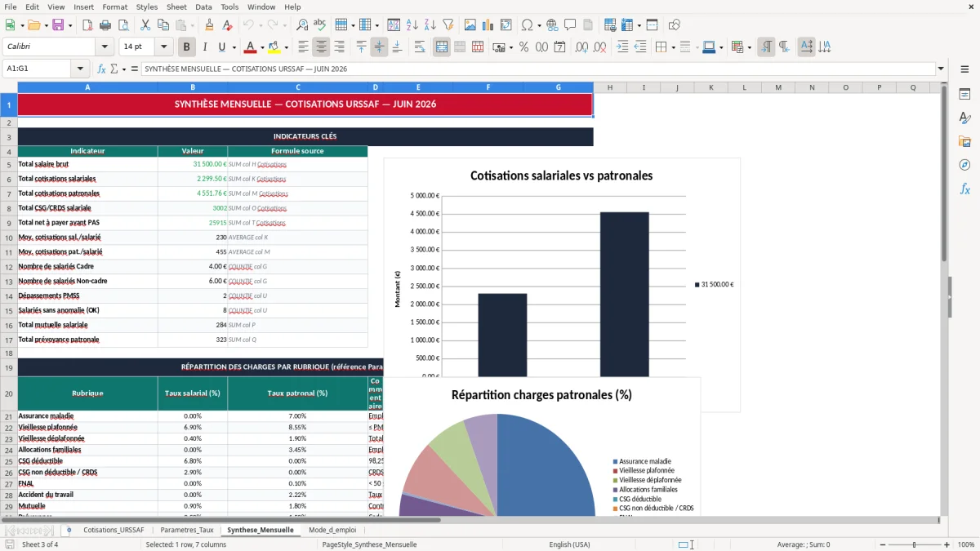Click the Save document icon
Screen dimensions: 980x551
(58, 25)
